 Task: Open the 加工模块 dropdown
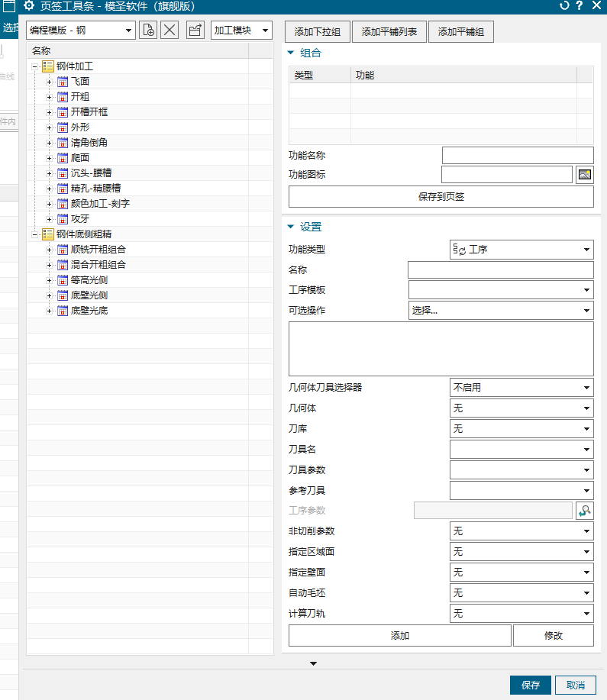[241, 31]
